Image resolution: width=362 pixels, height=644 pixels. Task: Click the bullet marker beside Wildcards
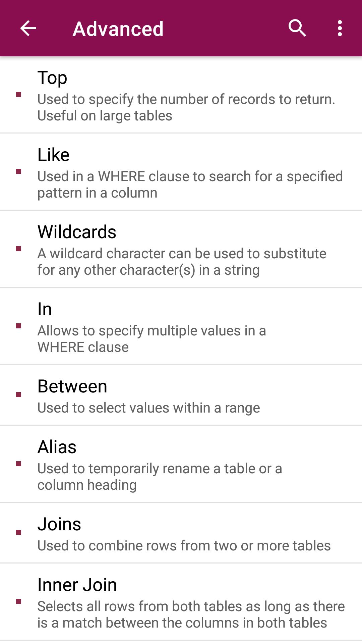tap(18, 249)
